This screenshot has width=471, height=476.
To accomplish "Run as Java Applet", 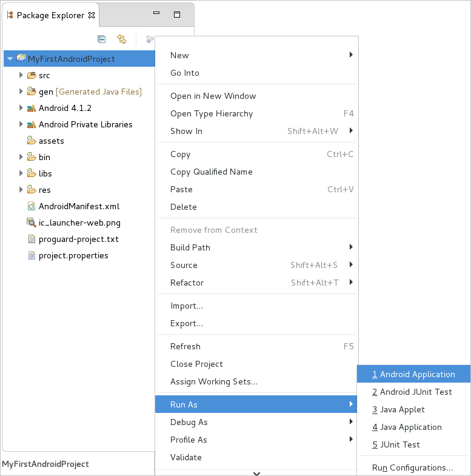I will [x=414, y=409].
